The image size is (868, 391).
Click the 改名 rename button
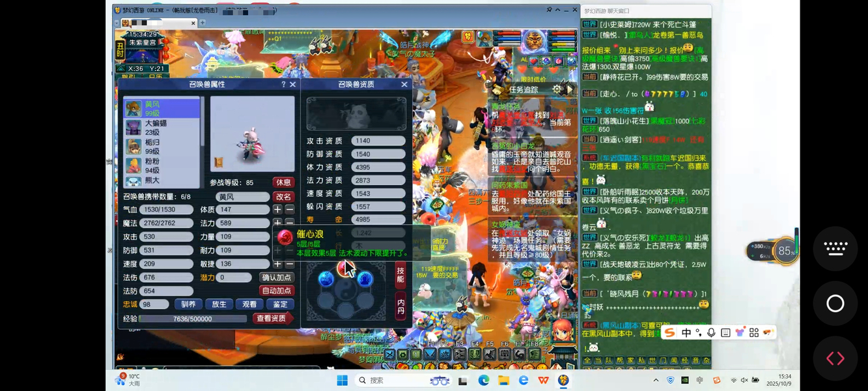(283, 197)
